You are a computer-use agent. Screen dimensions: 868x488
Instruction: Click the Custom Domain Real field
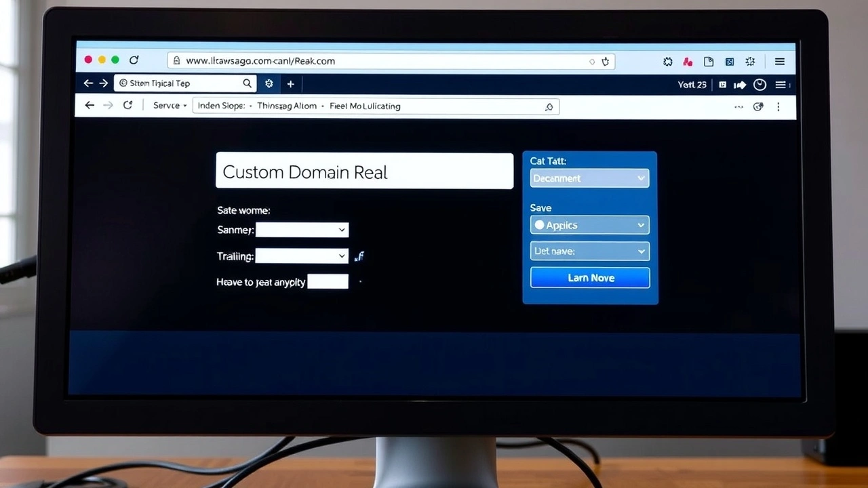pos(364,171)
